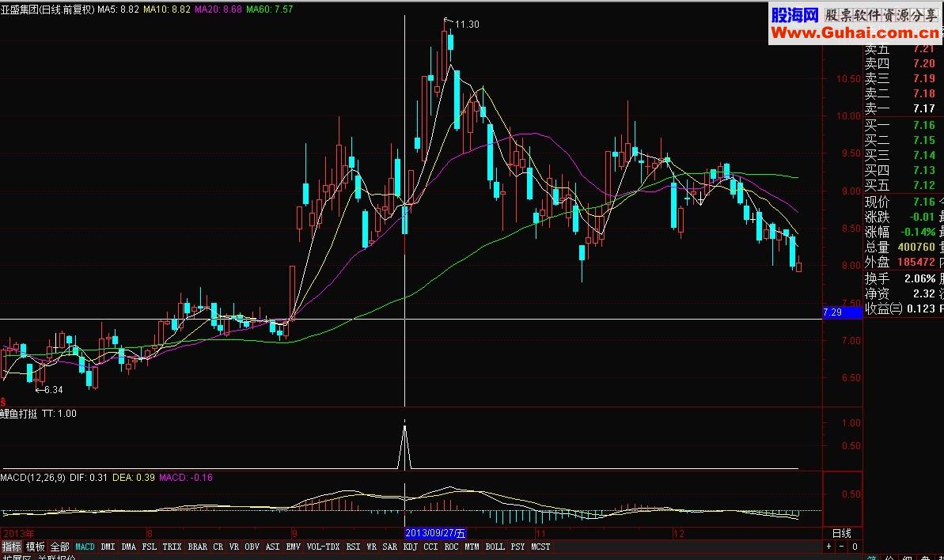Click the 买五 7.12 quote row
Screen dimensions: 944x560
(x=900, y=185)
